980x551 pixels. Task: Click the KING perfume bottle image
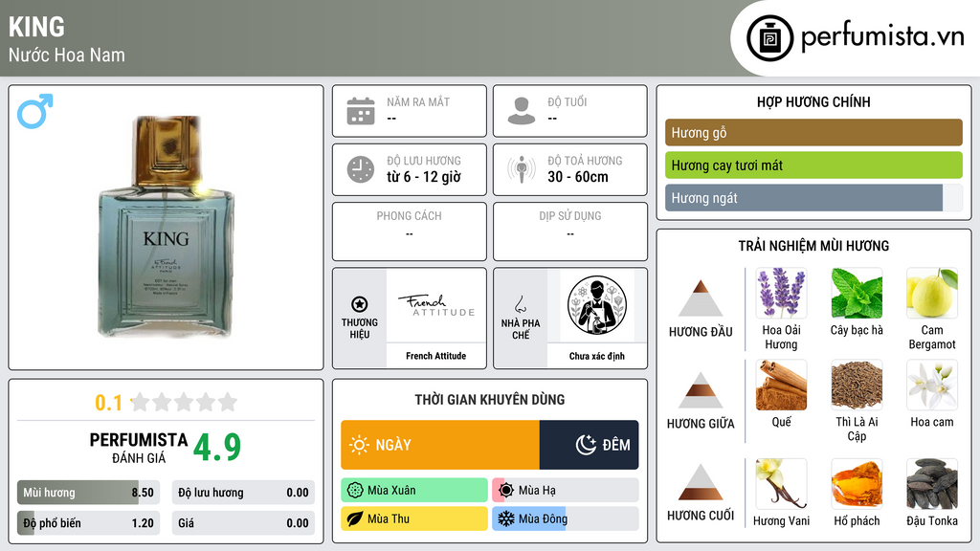point(167,226)
